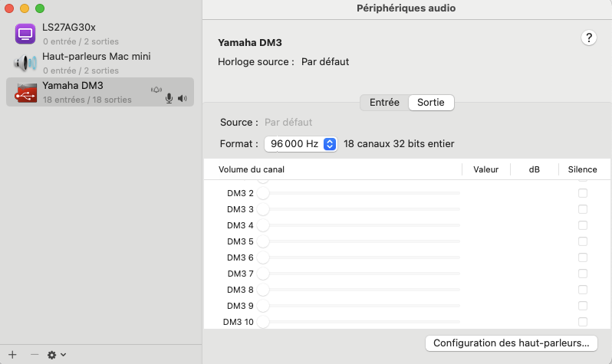Tick the Silence box for DM3 9
The image size is (612, 364).
click(583, 306)
